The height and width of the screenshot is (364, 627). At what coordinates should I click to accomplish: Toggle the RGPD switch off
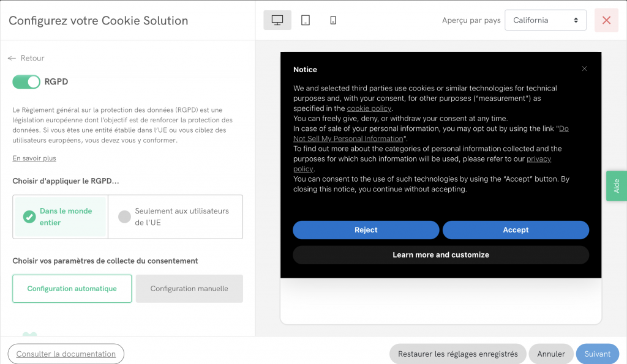(x=26, y=82)
